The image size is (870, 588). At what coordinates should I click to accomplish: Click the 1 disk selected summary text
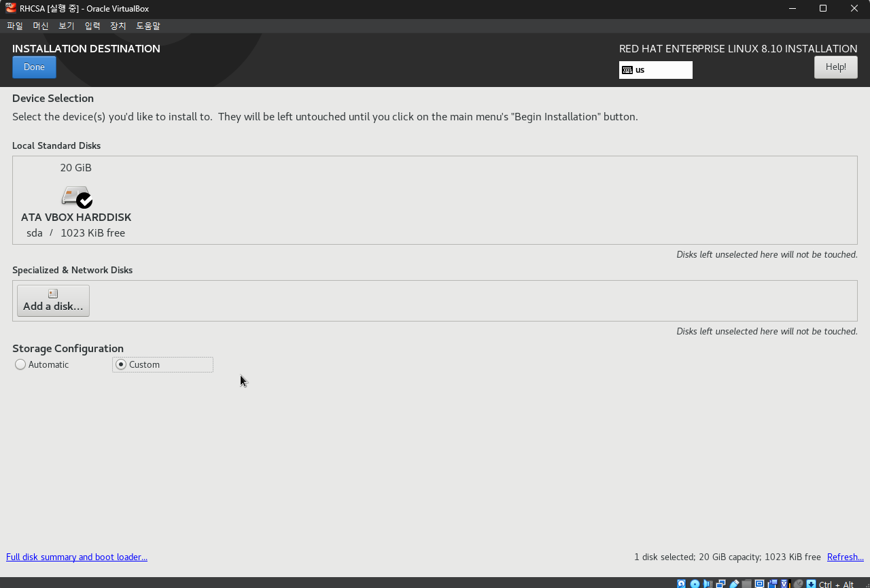[727, 557]
